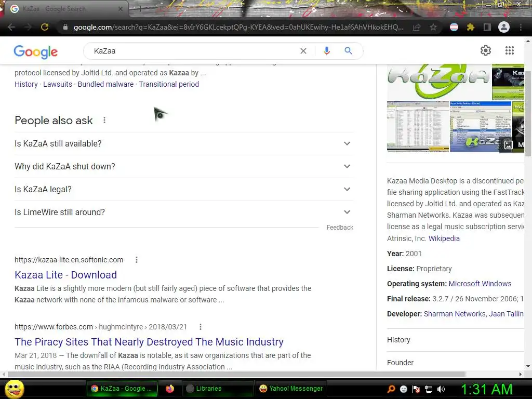532x399 pixels.
Task: Open the Chrome profile avatar
Action: pos(504,27)
